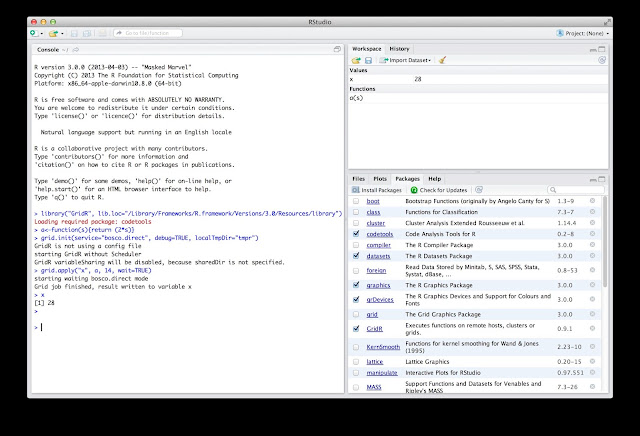This screenshot has height=436, width=640.
Task: Click the Print icon in main toolbar
Action: click(102, 33)
